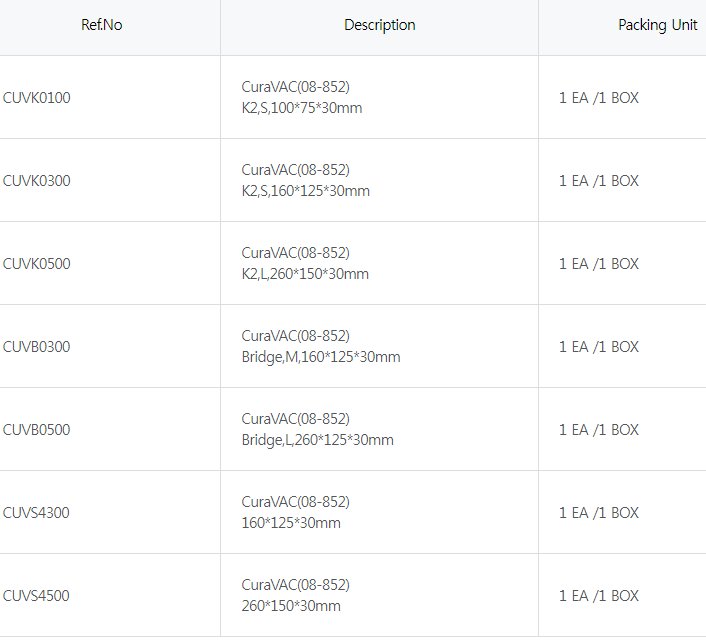Click the Ref.No column header
Viewport: 706px width, 641px height.
(x=101, y=25)
